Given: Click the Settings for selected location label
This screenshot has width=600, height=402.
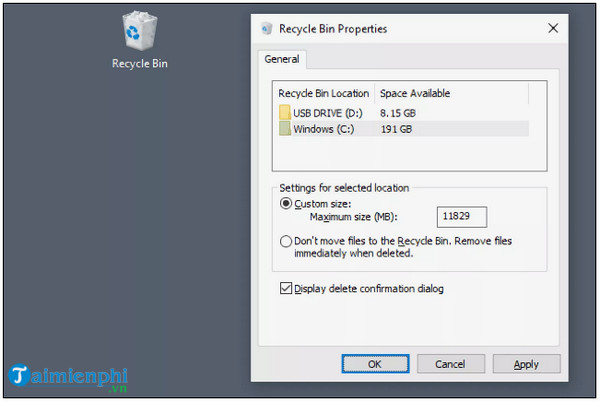Looking at the screenshot, I should pyautogui.click(x=344, y=188).
